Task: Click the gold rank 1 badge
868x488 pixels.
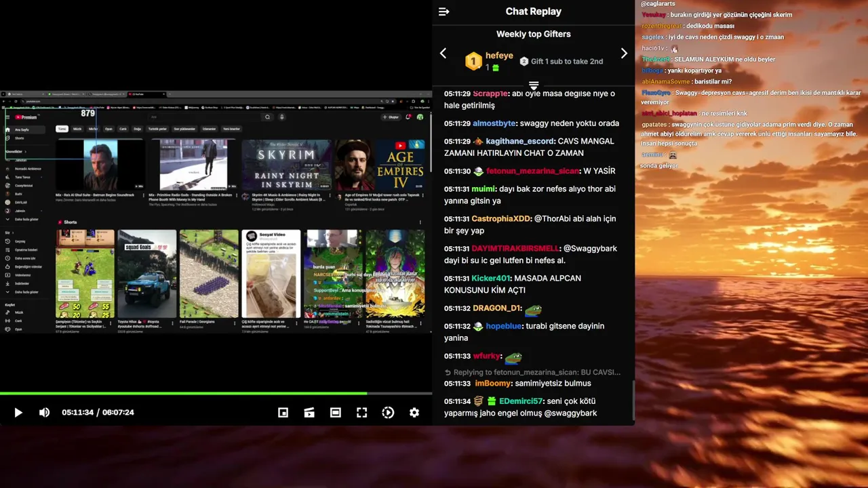Action: pyautogui.click(x=473, y=61)
